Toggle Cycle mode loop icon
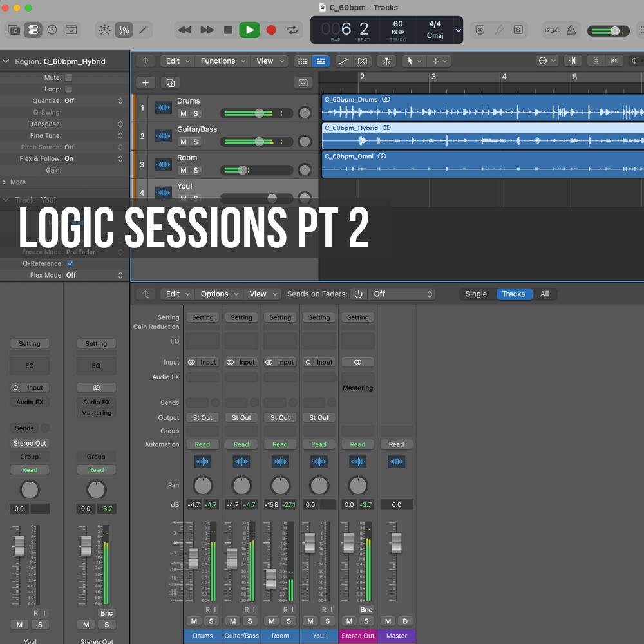The height and width of the screenshot is (644, 644). pyautogui.click(x=292, y=30)
